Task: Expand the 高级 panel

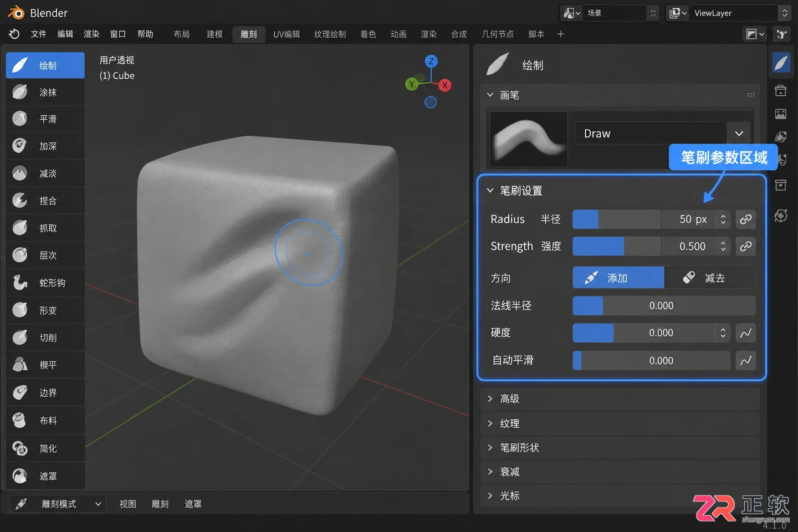Action: 620,399
